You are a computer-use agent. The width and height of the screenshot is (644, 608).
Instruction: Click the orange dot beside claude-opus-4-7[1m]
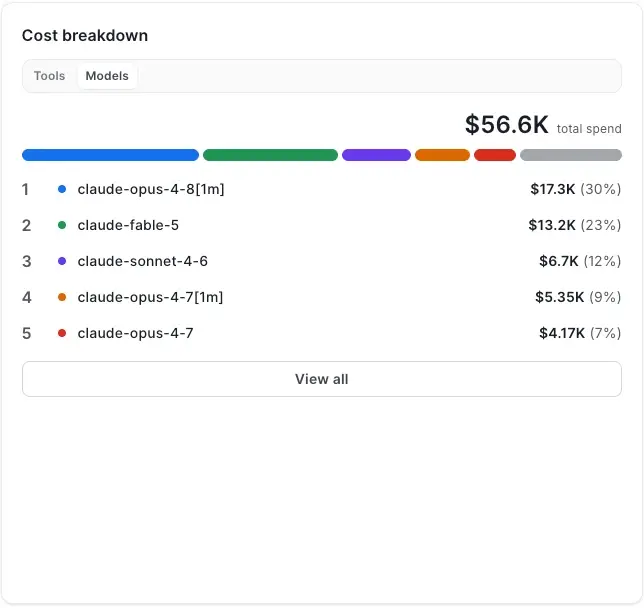click(x=62, y=297)
